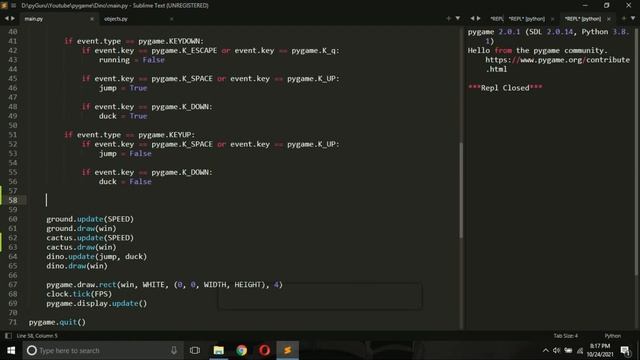Open Opera browser from the taskbar
Viewport: 640px width, 360px height.
[264, 350]
